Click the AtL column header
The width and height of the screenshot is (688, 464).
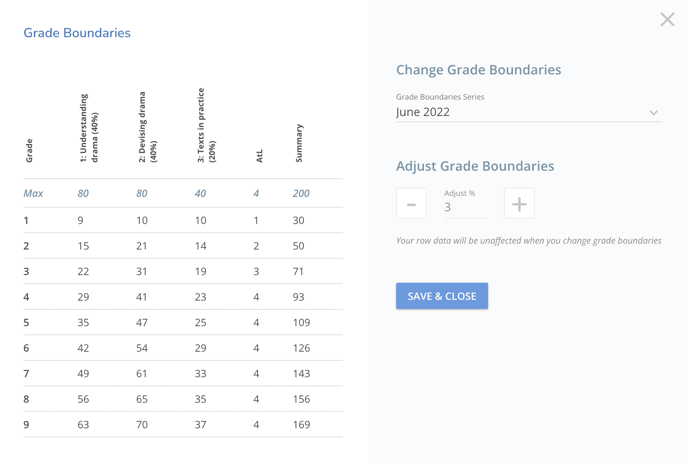coord(259,155)
